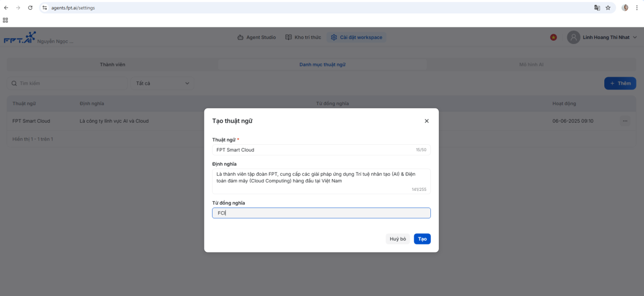Screen dimensions: 644x296
Task: Open Cài đặt workspace tab
Action: tap(357, 38)
